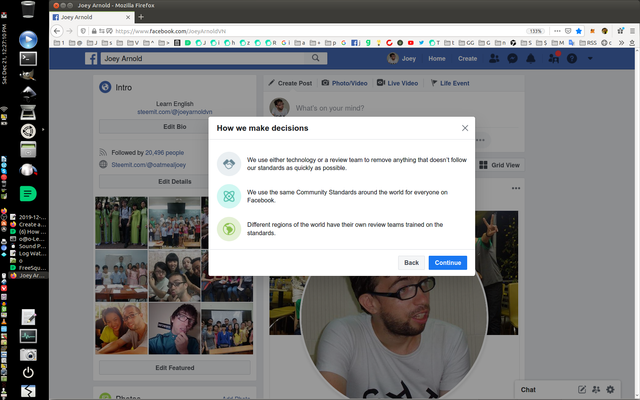Select the Photo/Video tab
The height and width of the screenshot is (400, 640).
tap(344, 83)
